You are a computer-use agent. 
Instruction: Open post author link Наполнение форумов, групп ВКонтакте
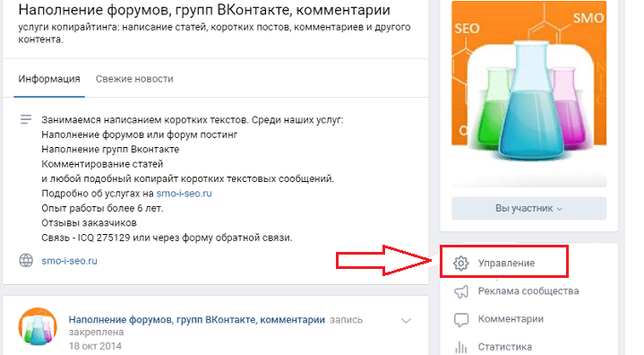(x=197, y=320)
